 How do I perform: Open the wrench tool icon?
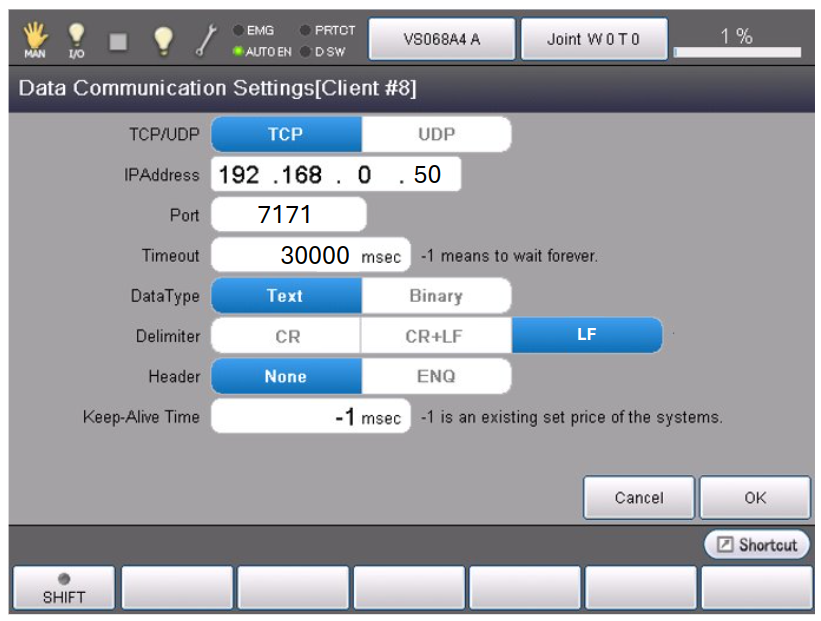click(206, 40)
